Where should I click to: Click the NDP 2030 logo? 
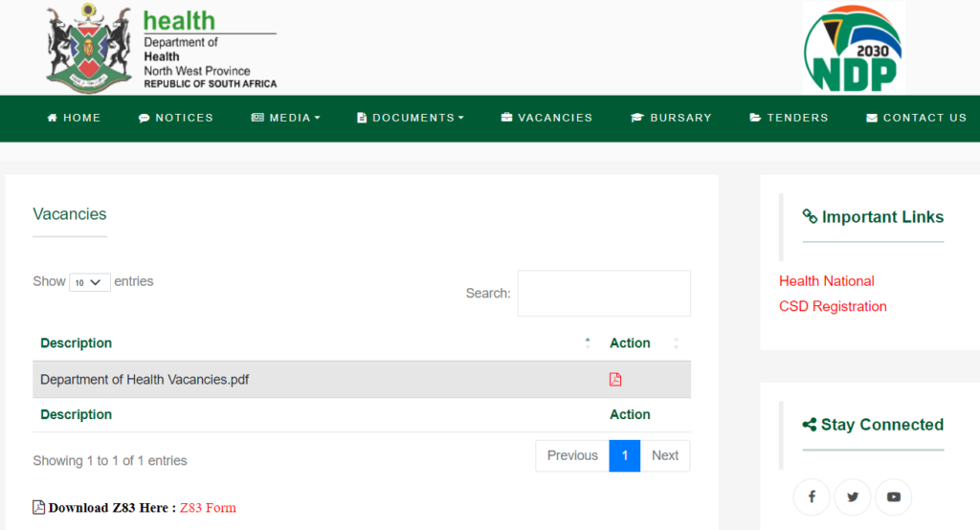coord(854,49)
